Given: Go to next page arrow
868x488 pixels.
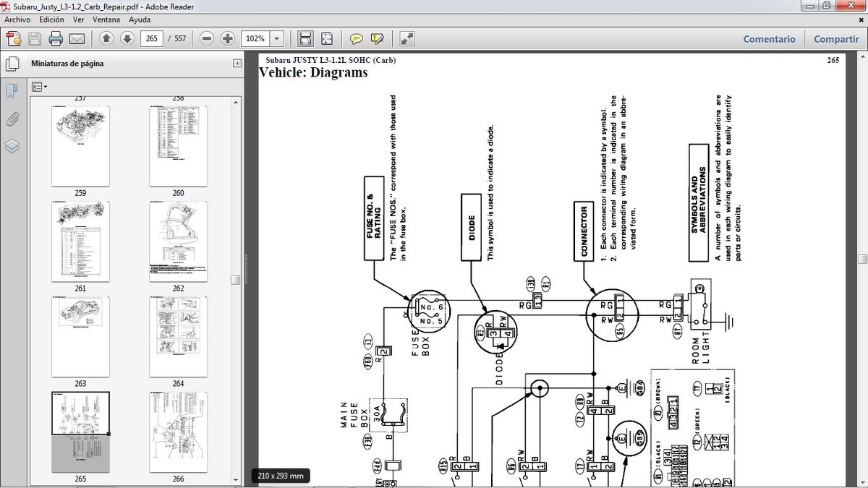Looking at the screenshot, I should [x=127, y=38].
